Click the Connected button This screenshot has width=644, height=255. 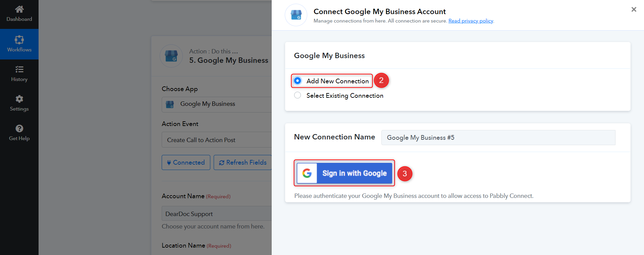click(186, 162)
